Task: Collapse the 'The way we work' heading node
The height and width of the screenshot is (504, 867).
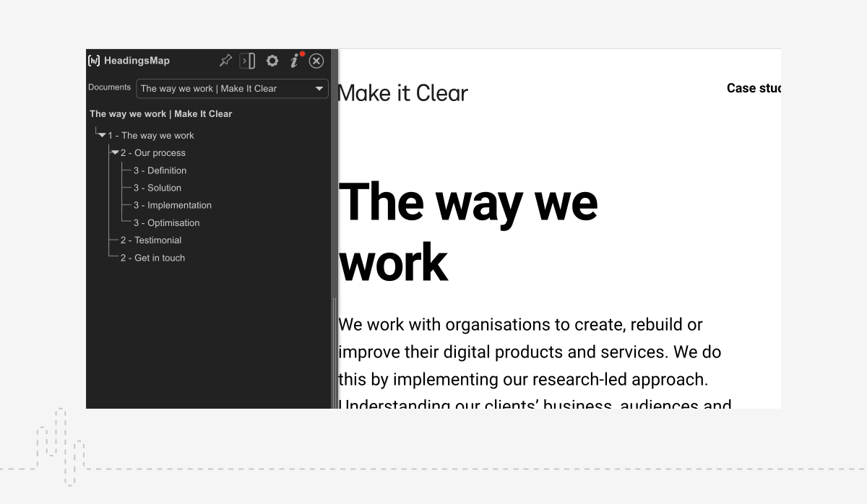Action: [102, 135]
